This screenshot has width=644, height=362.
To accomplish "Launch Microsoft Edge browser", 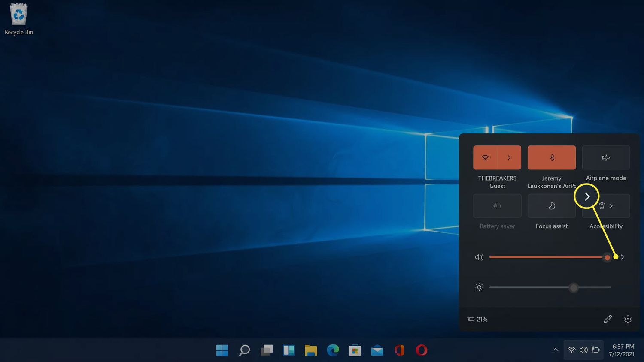I will click(333, 350).
